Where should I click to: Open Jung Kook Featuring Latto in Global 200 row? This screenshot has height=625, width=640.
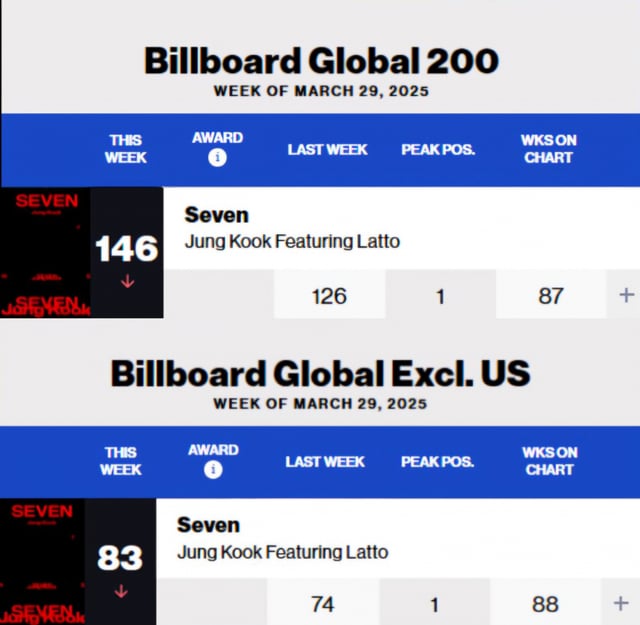point(292,241)
